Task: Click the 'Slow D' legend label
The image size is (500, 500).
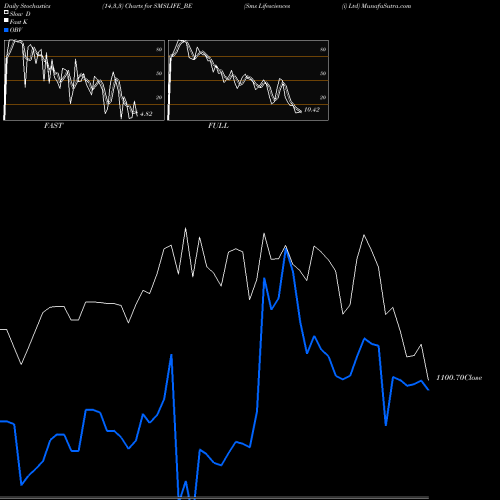Action: pyautogui.click(x=20, y=14)
